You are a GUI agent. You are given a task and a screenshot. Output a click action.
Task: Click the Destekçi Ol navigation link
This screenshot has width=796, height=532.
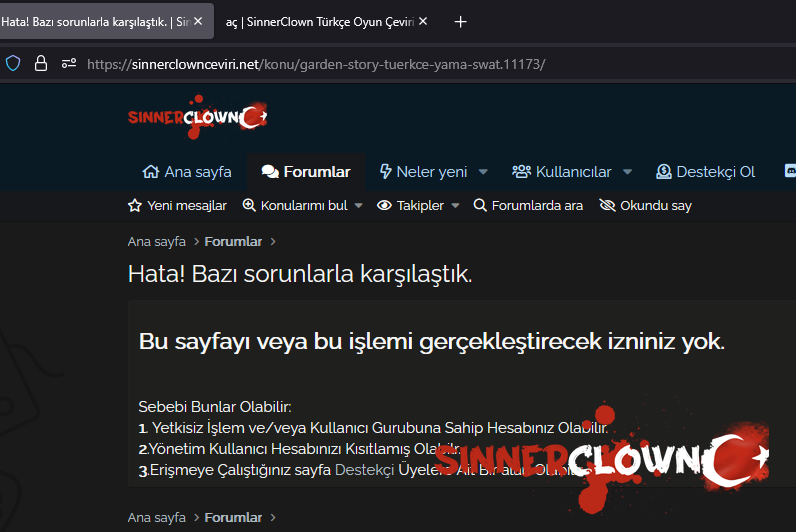(705, 171)
